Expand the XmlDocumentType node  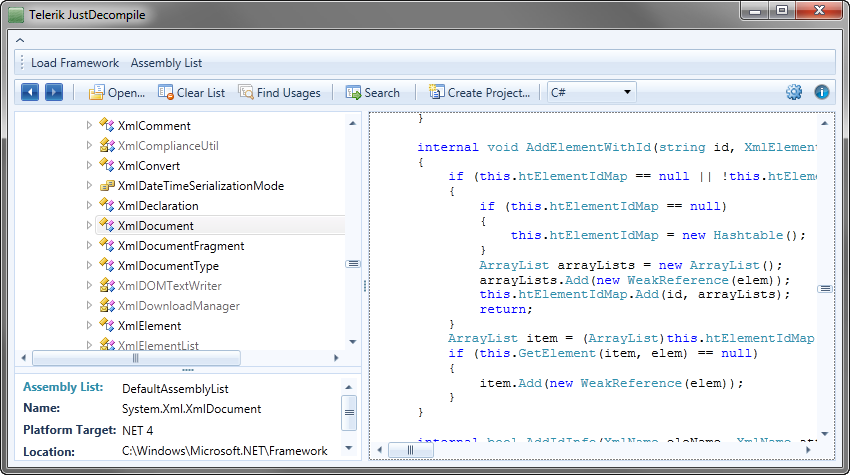click(89, 266)
